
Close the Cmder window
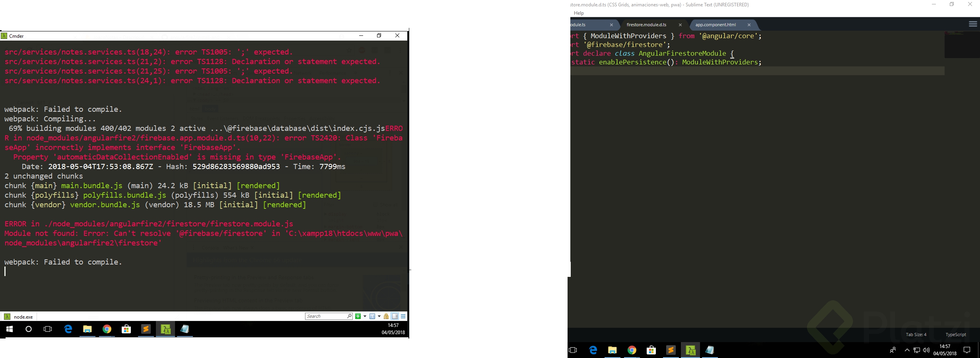(x=397, y=36)
